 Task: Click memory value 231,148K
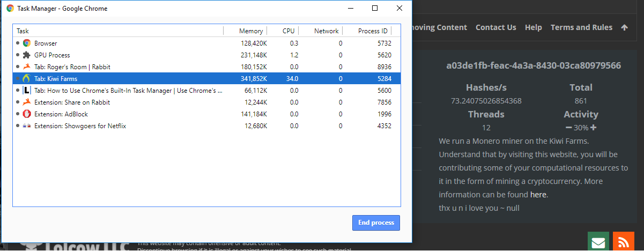point(254,55)
